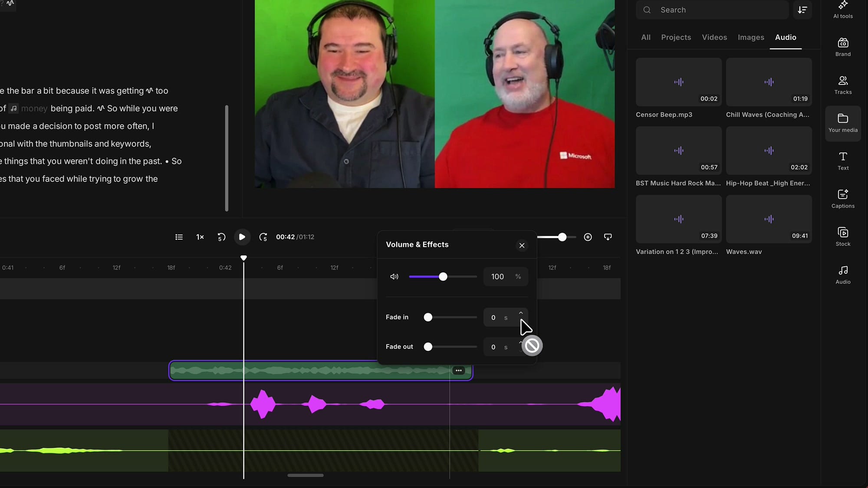Select the Hip-Hop Beat audio thumbnail
The image size is (868, 488).
[769, 151]
